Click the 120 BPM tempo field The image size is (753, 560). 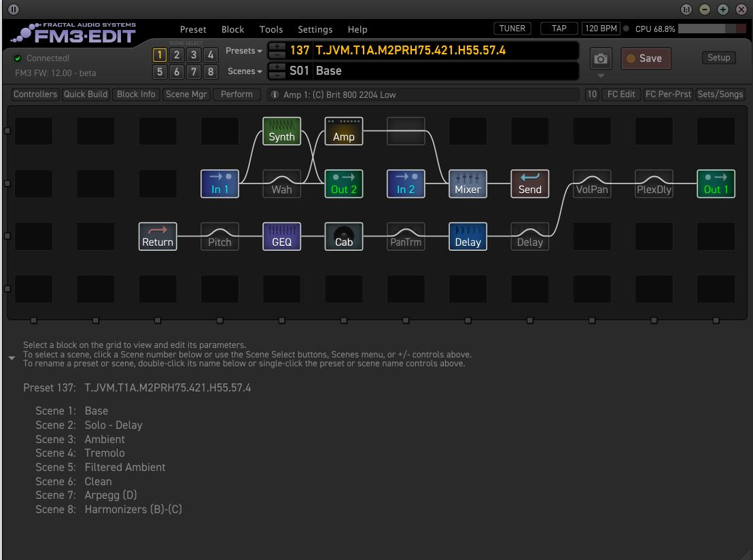601,29
